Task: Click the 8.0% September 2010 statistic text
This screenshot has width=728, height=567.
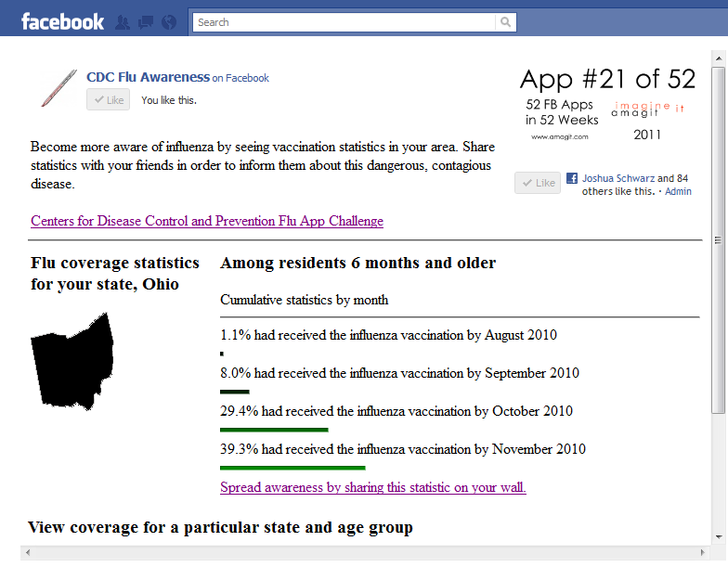Action: (x=399, y=373)
